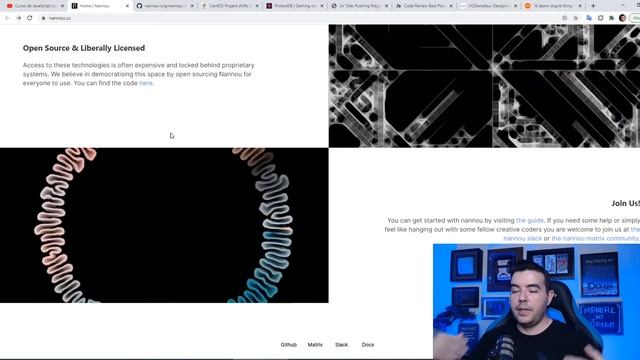Viewport: 640px width, 360px height.
Task: Reload the nannou.cc page
Action: [30, 18]
